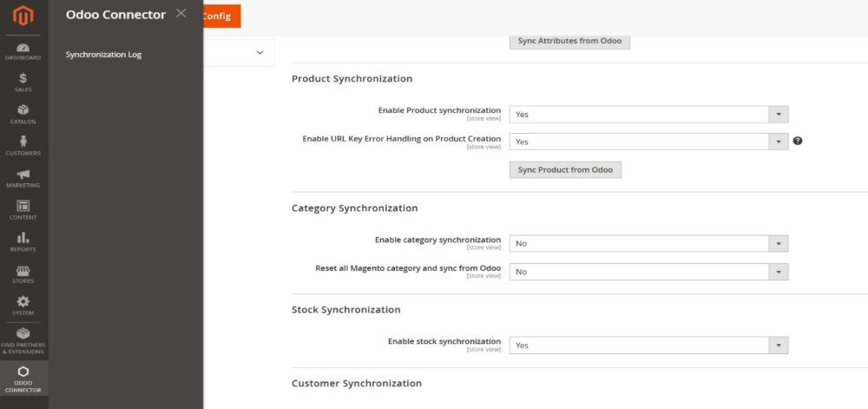Click the Magento logo icon
This screenshot has height=409, width=868.
[23, 16]
